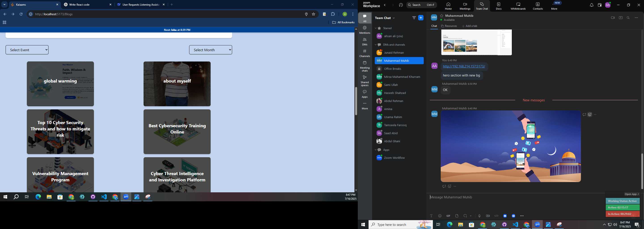Open the Resources tab in chat
This screenshot has height=229, width=644.
click(x=449, y=26)
